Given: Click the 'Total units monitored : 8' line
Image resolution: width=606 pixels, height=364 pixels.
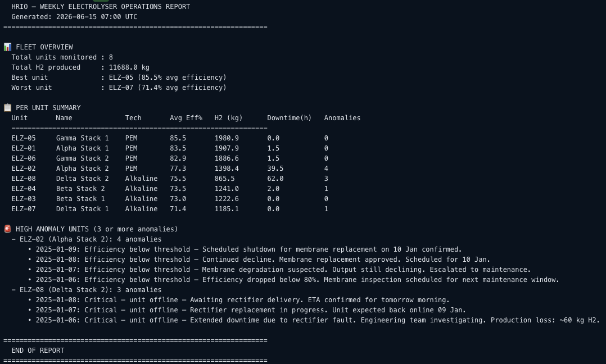Looking at the screenshot, I should (62, 57).
